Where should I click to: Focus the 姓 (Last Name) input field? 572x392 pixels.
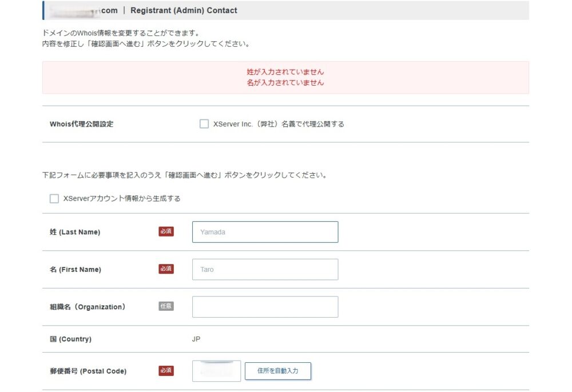pyautogui.click(x=265, y=232)
